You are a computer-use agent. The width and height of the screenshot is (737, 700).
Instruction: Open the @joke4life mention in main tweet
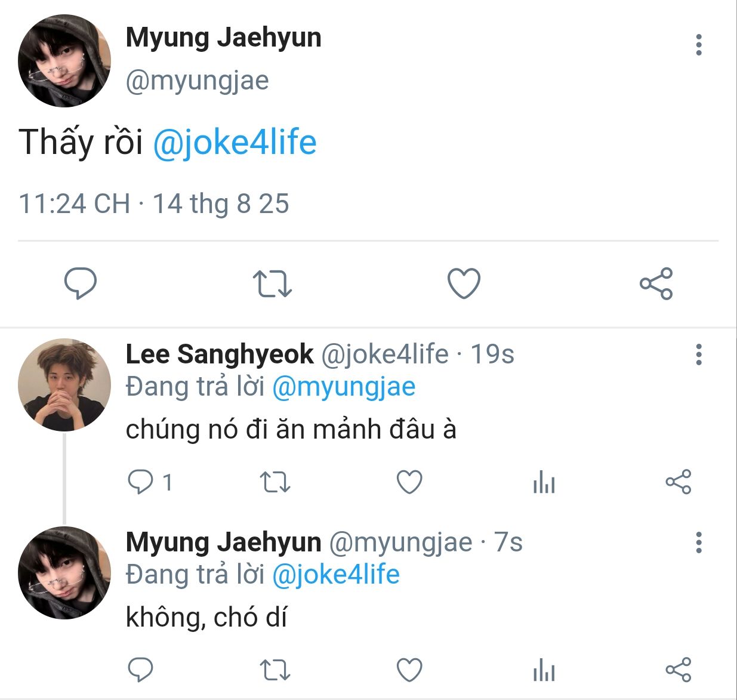235,143
